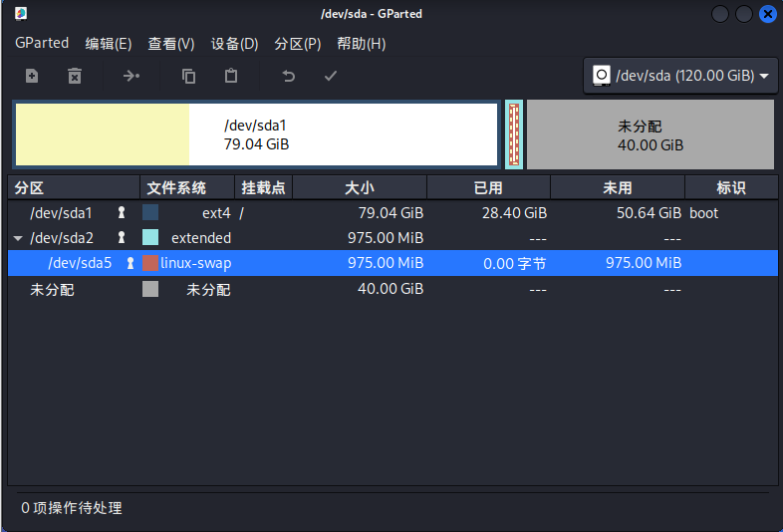Click the 0 项操作待处理 status bar text
The image size is (783, 532).
point(72,508)
